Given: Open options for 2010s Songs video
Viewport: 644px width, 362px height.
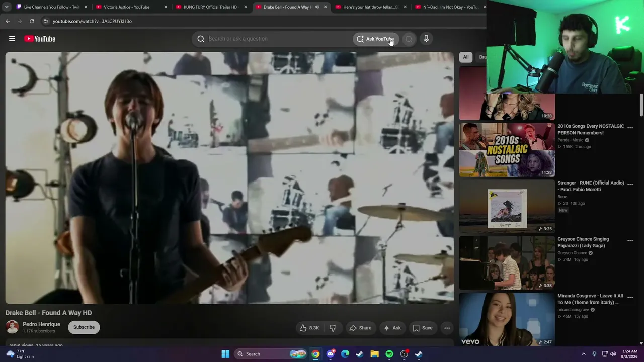Looking at the screenshot, I should point(630,128).
